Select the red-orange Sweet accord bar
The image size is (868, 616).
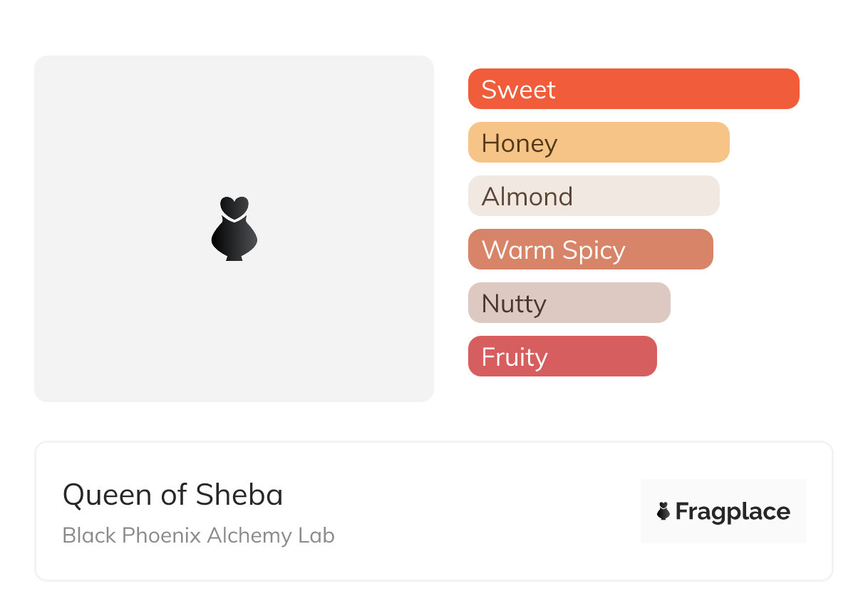(677, 89)
